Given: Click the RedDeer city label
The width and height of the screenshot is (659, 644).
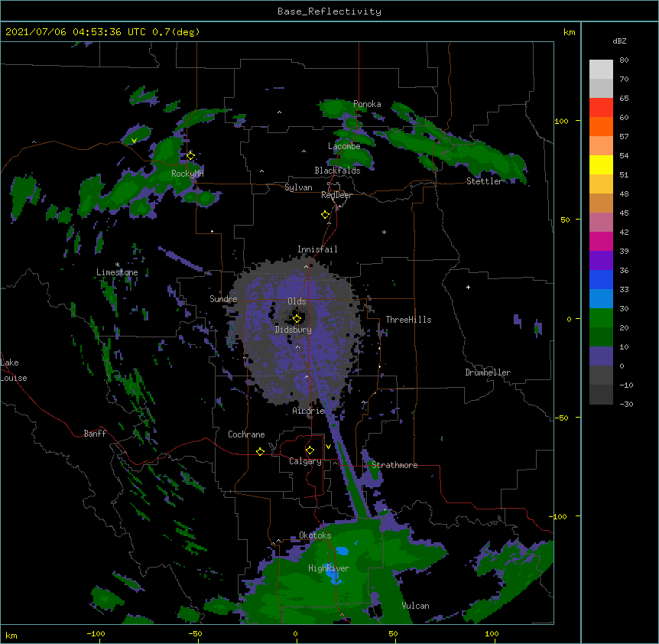Looking at the screenshot, I should click(336, 195).
